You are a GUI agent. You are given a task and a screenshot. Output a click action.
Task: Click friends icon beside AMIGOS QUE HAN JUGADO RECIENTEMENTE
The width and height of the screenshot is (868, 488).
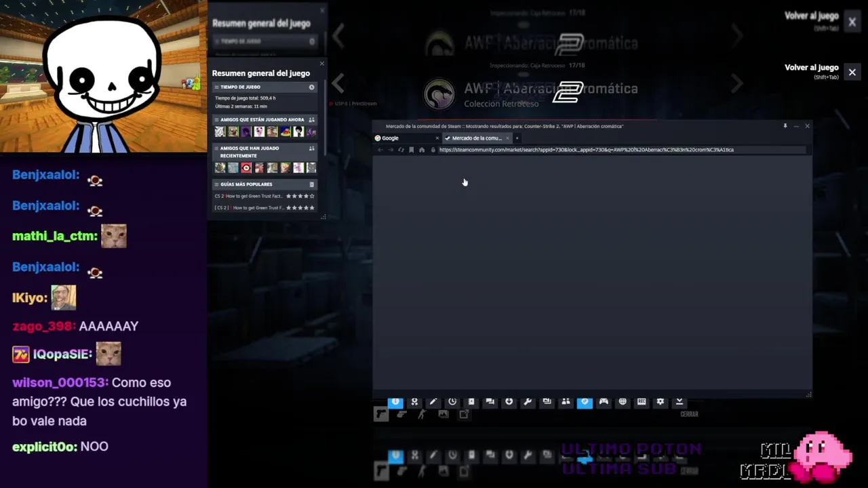(x=312, y=148)
